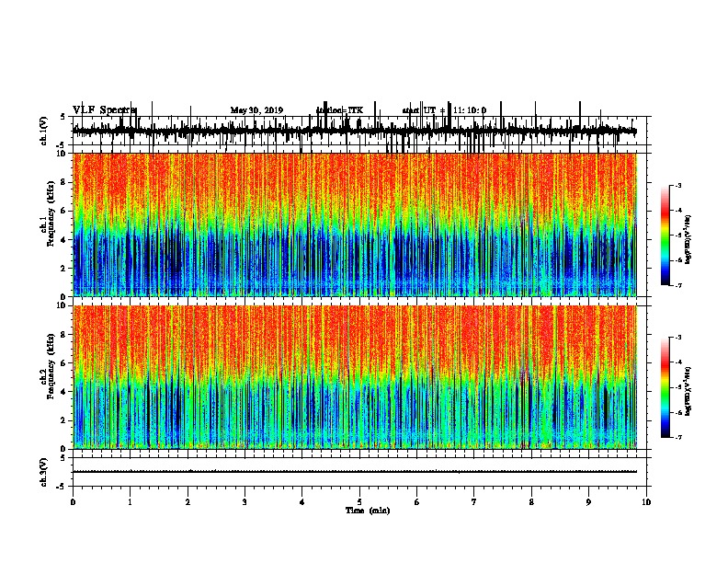Select the date label "May 30, 2019"
Image resolution: width=728 pixels, height=563 pixels.
(x=256, y=110)
